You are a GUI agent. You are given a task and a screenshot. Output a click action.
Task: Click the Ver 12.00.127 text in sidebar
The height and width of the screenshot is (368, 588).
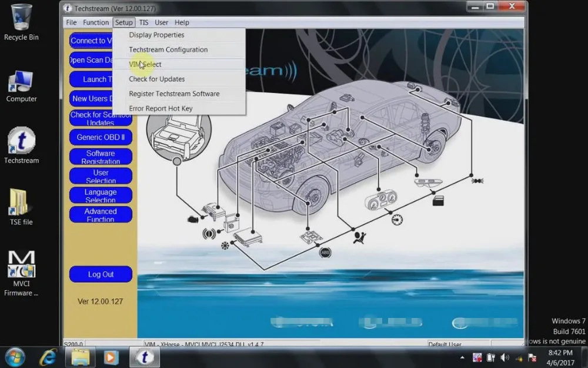coord(100,301)
